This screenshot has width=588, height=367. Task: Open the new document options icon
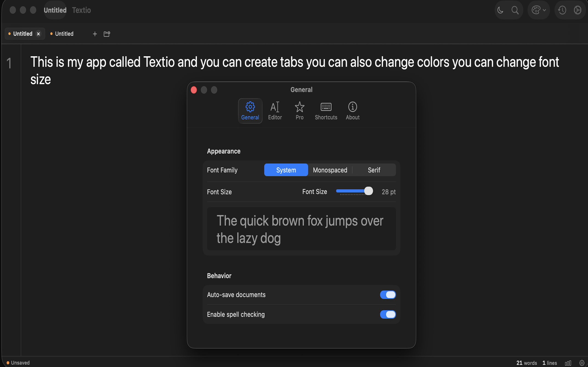tap(107, 34)
